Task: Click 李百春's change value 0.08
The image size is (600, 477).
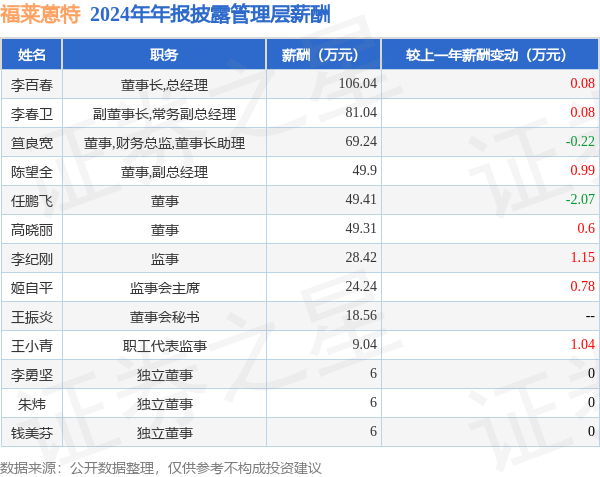Action: pos(582,83)
